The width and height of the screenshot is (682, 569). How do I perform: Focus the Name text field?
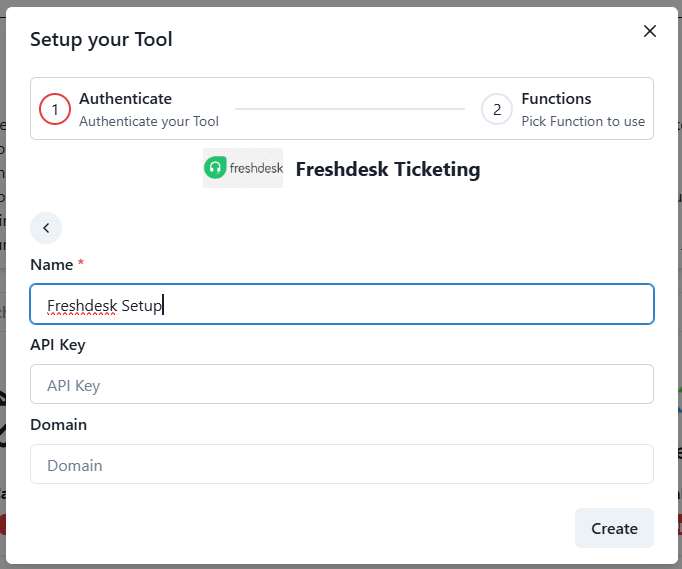tap(342, 305)
